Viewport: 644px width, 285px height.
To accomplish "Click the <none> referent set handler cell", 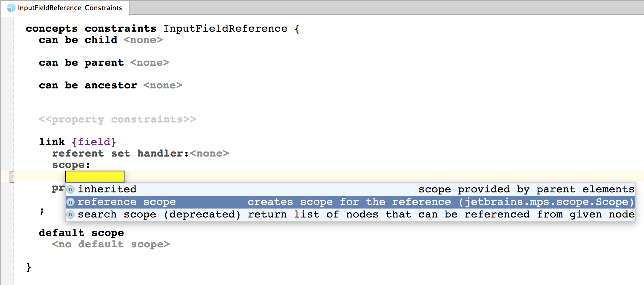I will pos(209,154).
